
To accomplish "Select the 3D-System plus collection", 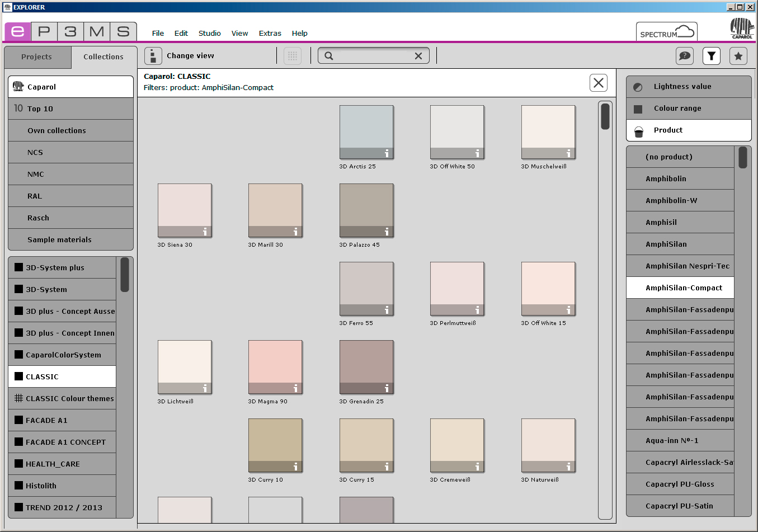I will [x=62, y=267].
